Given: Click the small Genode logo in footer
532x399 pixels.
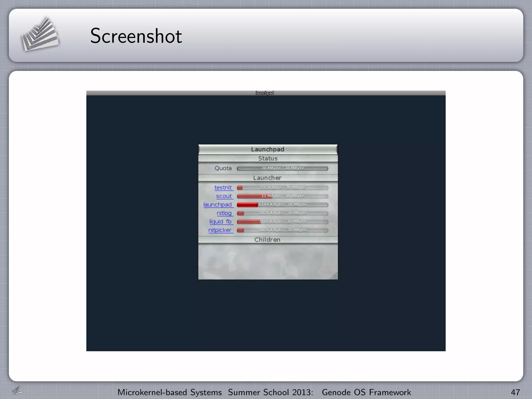Looking at the screenshot, I should (x=17, y=390).
